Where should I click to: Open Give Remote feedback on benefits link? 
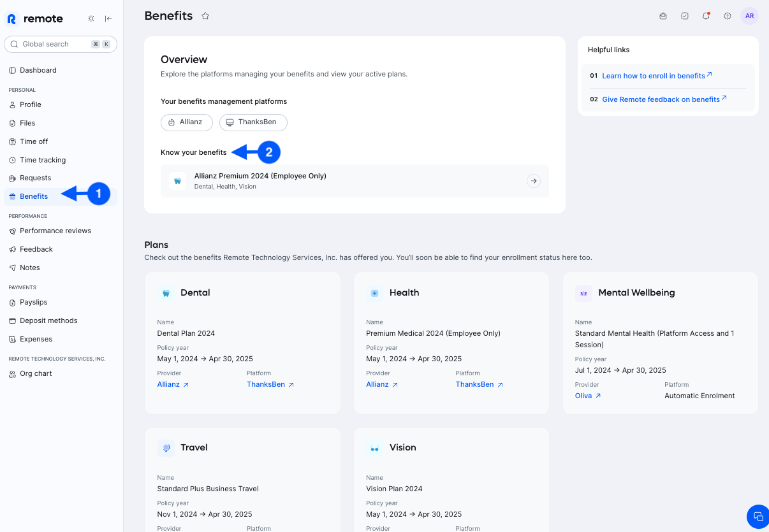tap(664, 99)
